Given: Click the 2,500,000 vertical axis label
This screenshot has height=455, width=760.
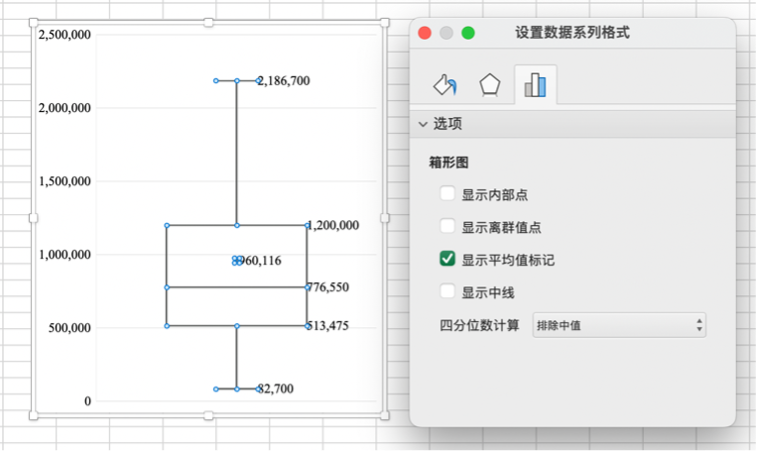Looking at the screenshot, I should point(65,34).
